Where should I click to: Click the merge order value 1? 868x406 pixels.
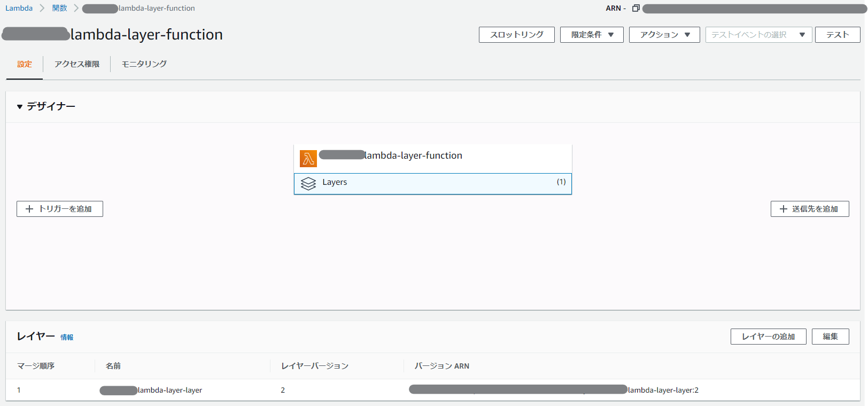(x=19, y=390)
